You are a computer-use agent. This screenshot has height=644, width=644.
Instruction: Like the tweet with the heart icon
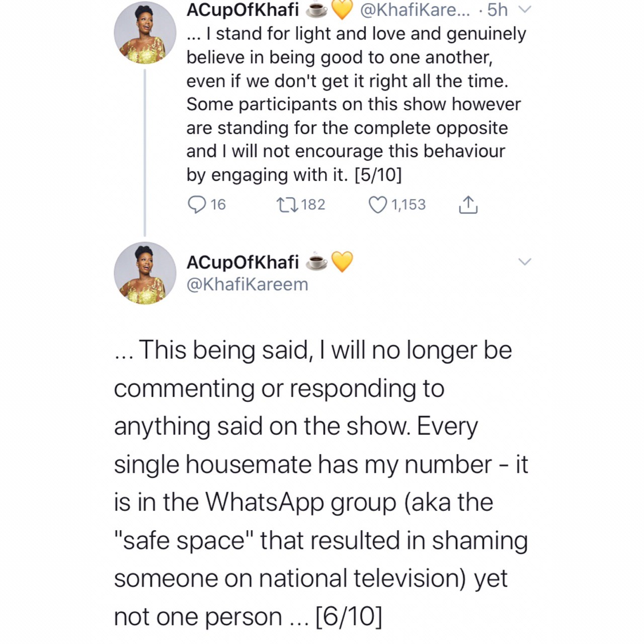(x=378, y=205)
